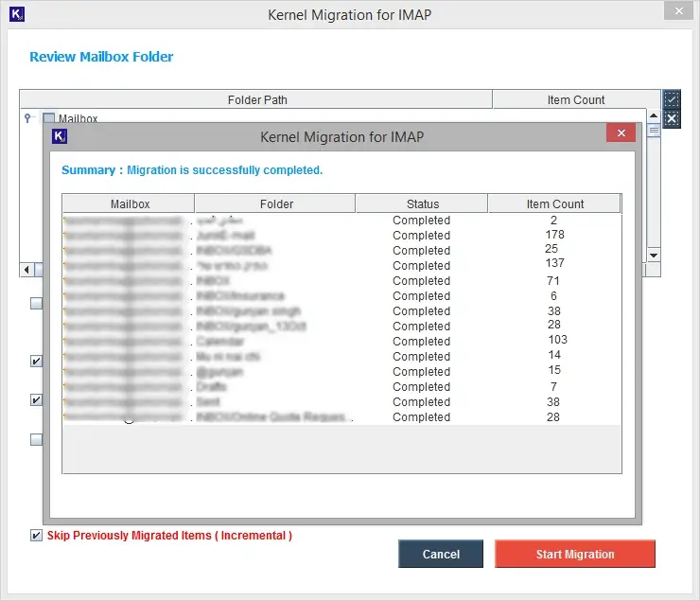Close the migration summary dialog
Screen dimensions: 700x601
621,133
